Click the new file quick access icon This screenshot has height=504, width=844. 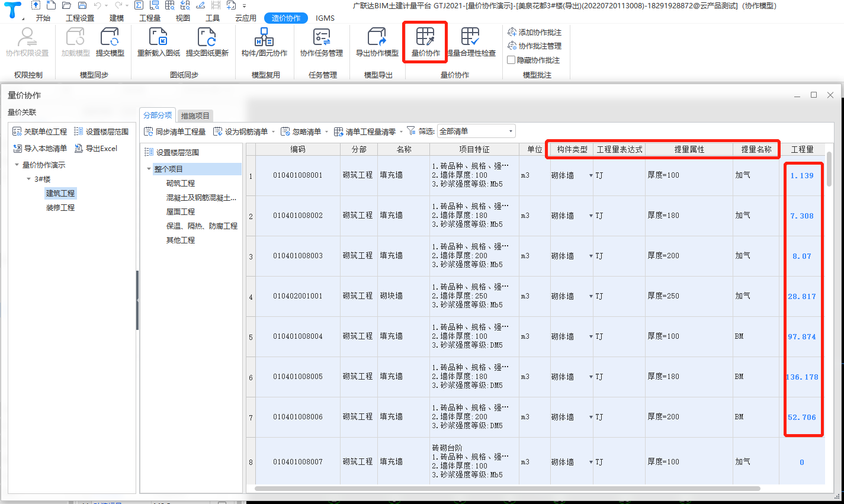point(52,5)
